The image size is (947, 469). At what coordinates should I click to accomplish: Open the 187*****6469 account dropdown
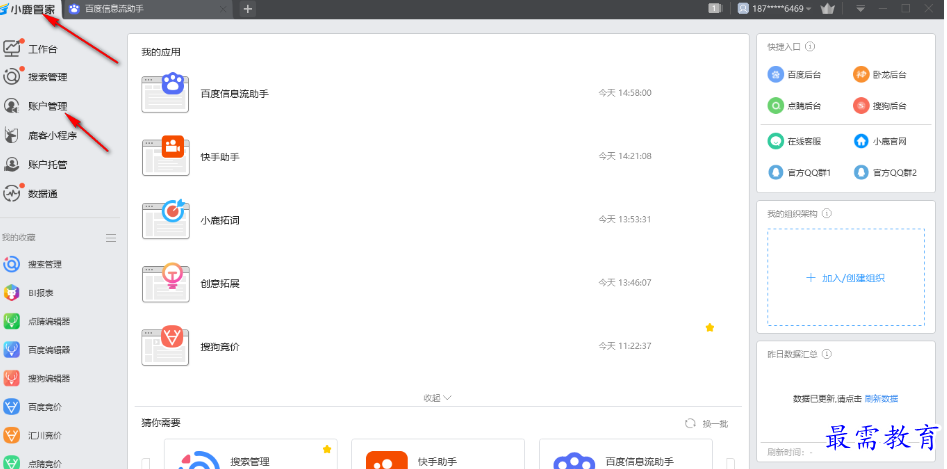pyautogui.click(x=774, y=8)
